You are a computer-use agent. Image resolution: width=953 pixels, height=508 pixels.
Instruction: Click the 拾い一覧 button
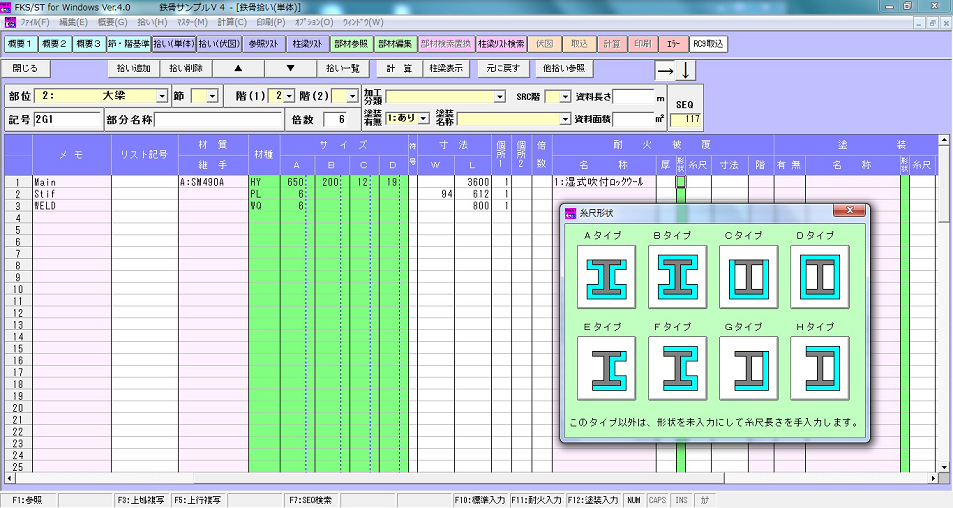tap(343, 69)
